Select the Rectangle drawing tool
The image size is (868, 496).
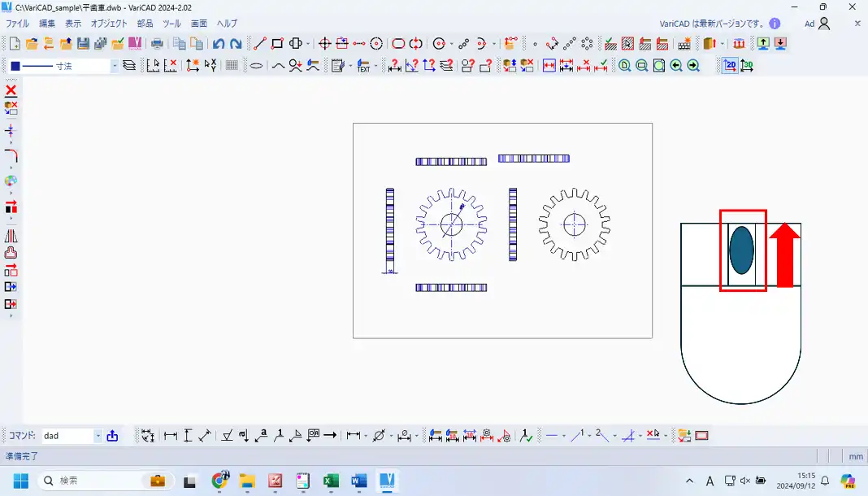277,44
